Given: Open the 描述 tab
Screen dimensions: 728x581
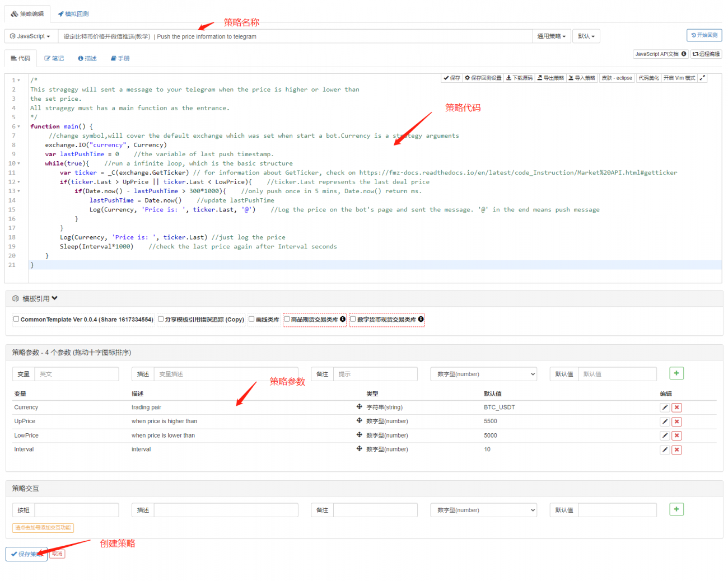Looking at the screenshot, I should [87, 58].
